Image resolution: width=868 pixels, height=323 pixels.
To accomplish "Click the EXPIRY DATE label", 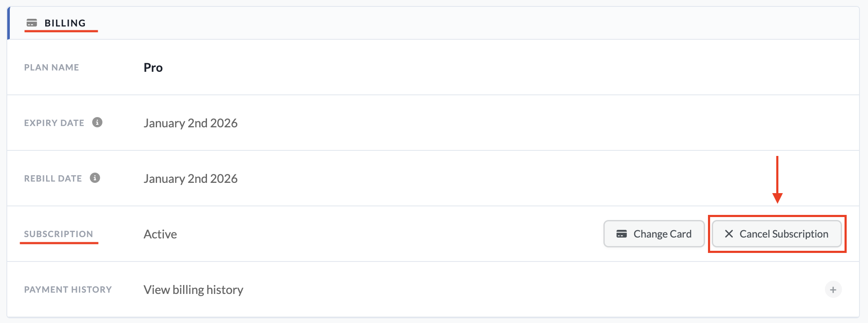I will [54, 123].
